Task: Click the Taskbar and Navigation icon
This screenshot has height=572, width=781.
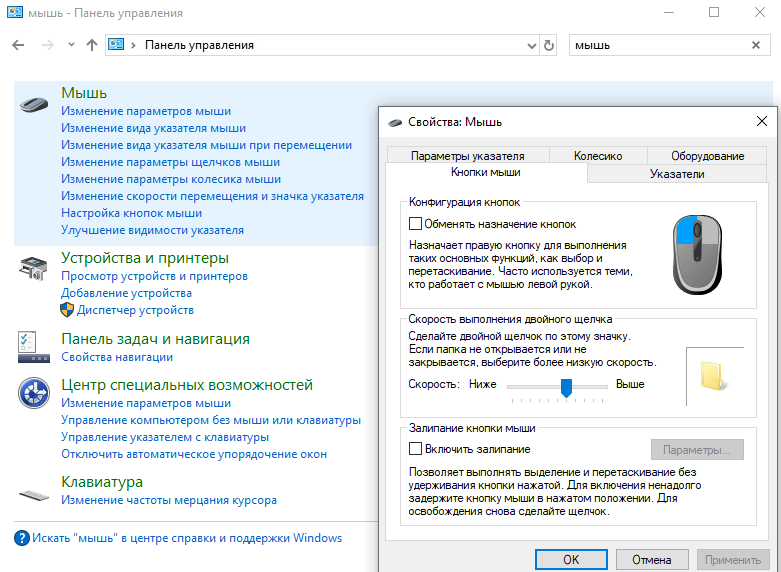Action: 33,347
